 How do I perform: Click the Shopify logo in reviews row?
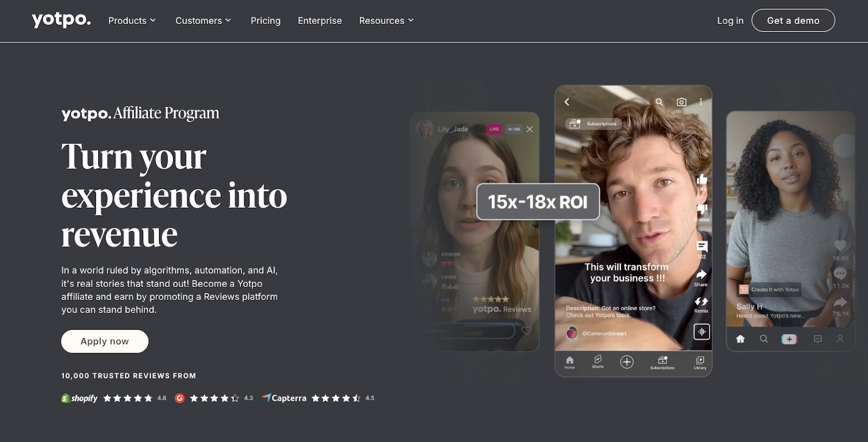click(x=80, y=398)
